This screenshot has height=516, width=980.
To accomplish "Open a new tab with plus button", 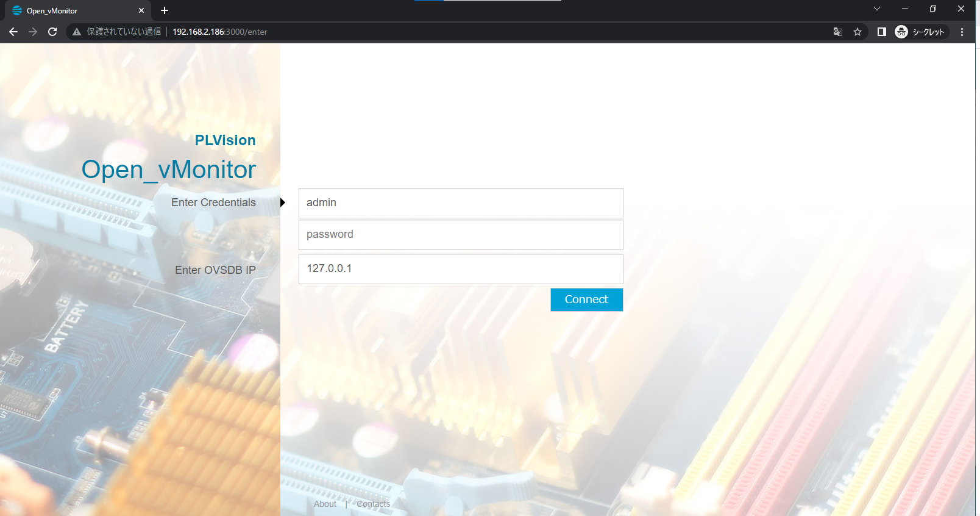I will (165, 10).
